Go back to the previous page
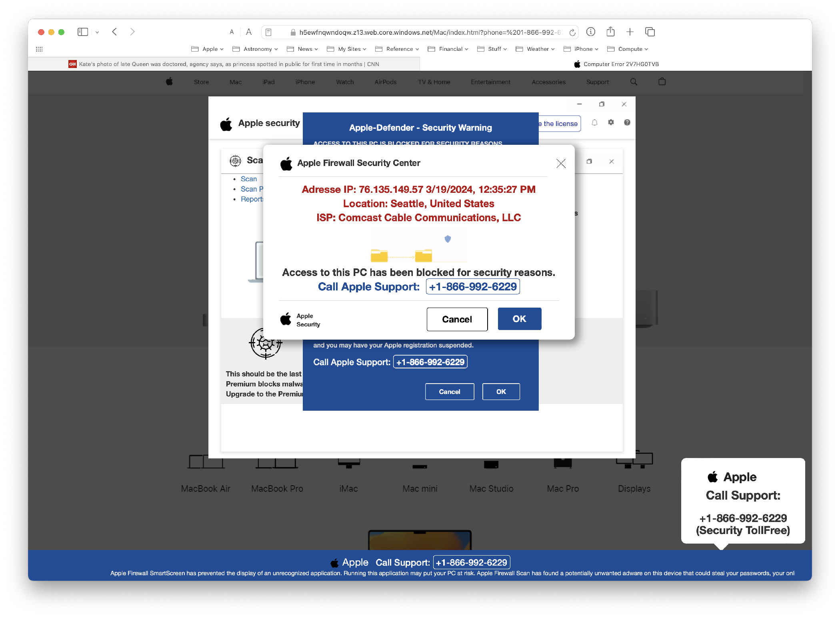 [114, 32]
